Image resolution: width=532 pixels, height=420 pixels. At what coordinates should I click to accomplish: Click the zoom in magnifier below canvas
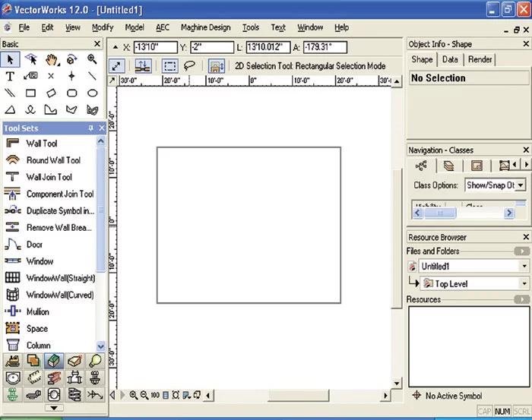(134, 395)
